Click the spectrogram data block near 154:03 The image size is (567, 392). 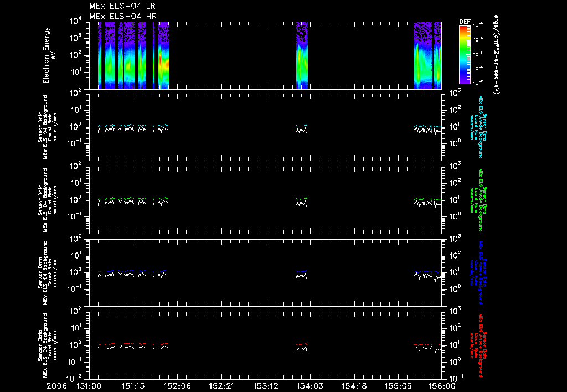coord(302,55)
